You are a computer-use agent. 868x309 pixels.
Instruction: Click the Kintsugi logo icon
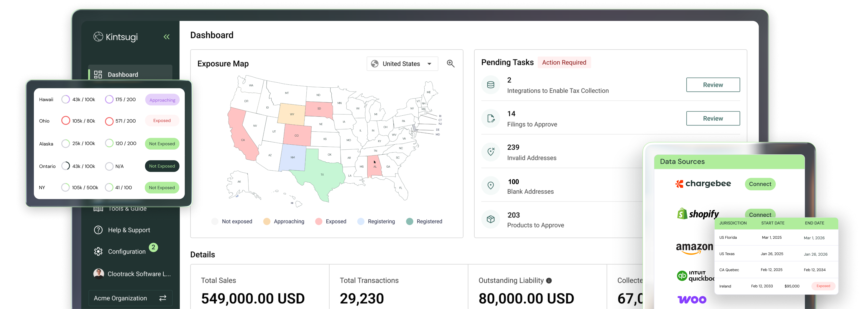pyautogui.click(x=98, y=37)
